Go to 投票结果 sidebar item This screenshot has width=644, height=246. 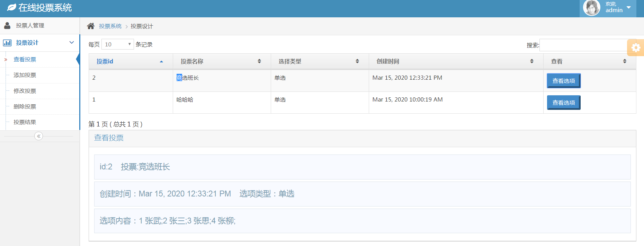pyautogui.click(x=25, y=122)
